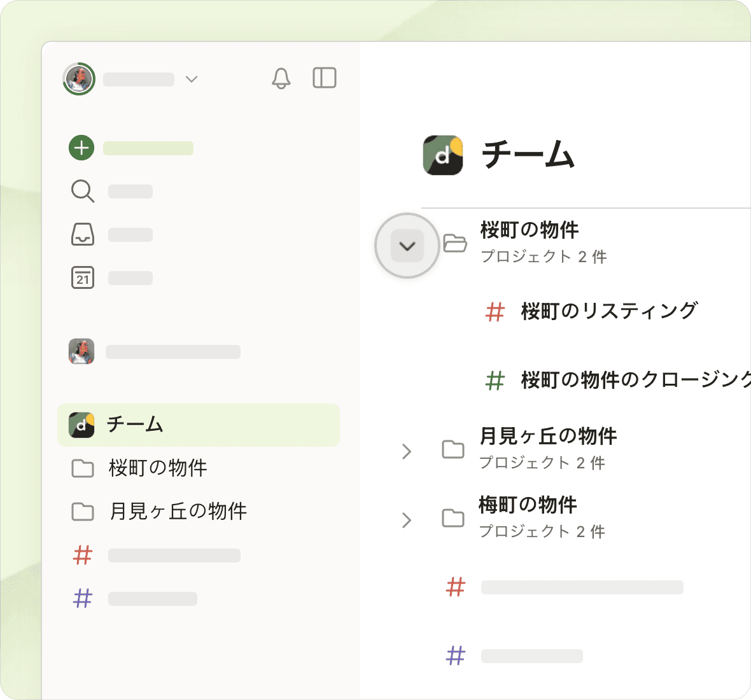This screenshot has width=751, height=700.
Task: Expand the 月見ヶ丘の物件 folder in main list
Action: [407, 452]
